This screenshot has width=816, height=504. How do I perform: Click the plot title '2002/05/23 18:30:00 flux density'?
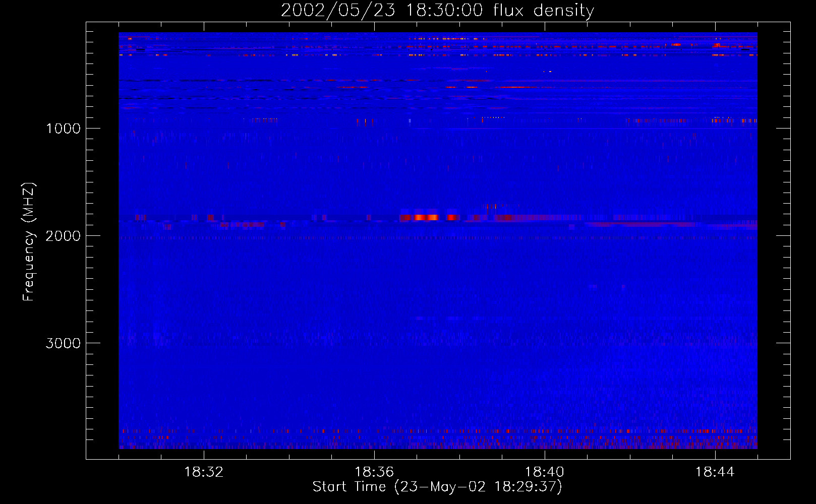(437, 11)
